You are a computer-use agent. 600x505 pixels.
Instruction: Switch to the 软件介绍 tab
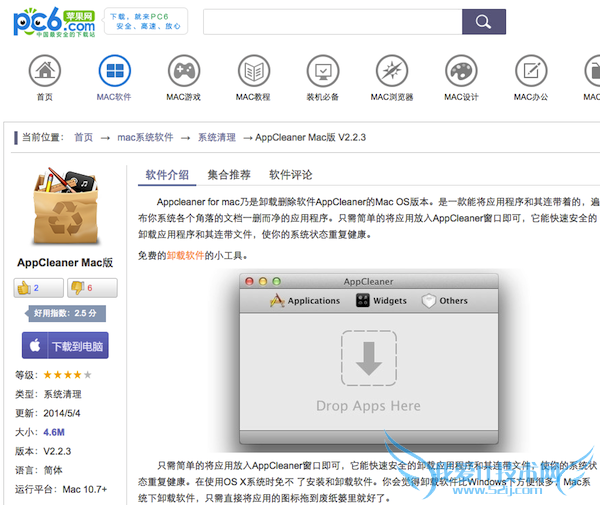click(167, 175)
